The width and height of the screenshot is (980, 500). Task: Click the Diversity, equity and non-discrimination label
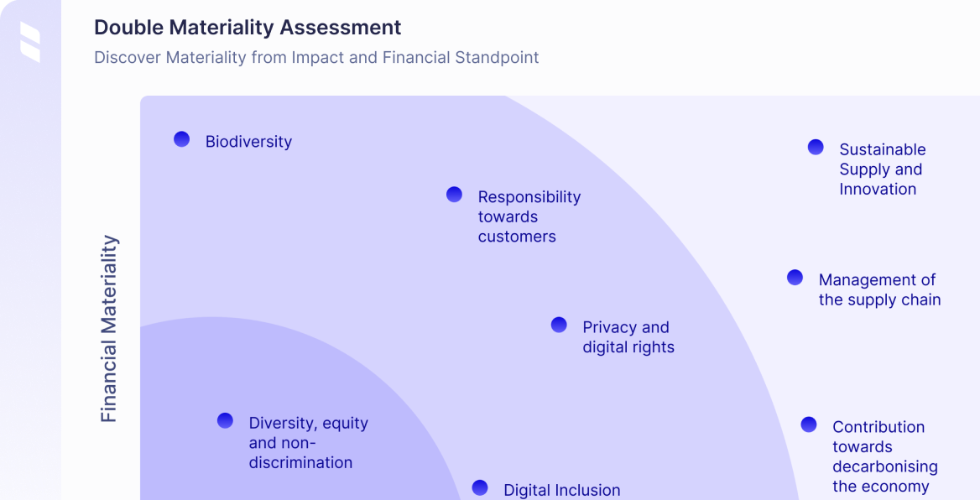click(x=308, y=443)
